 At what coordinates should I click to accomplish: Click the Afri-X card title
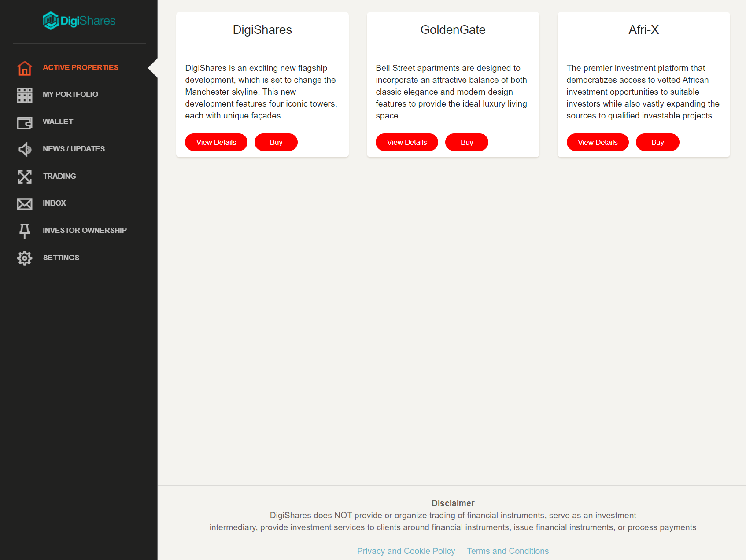click(644, 29)
